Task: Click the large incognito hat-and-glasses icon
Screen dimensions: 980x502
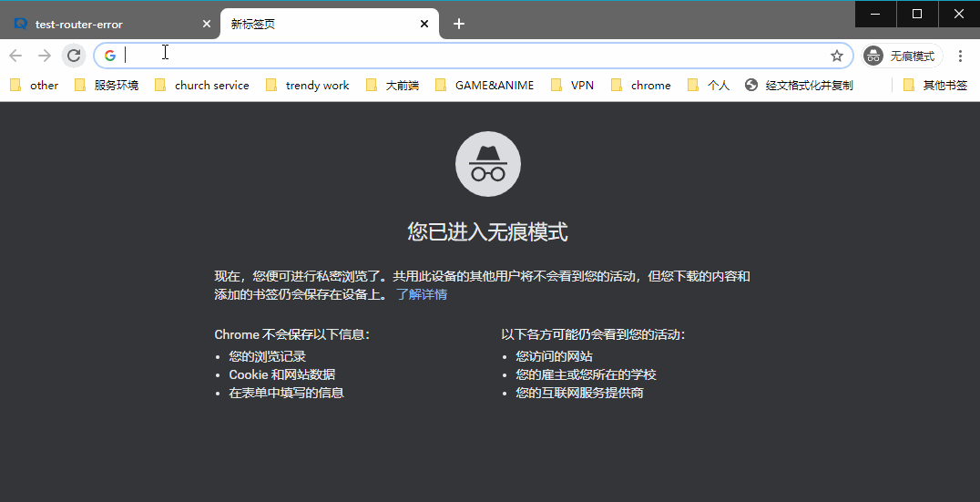Action: [488, 164]
